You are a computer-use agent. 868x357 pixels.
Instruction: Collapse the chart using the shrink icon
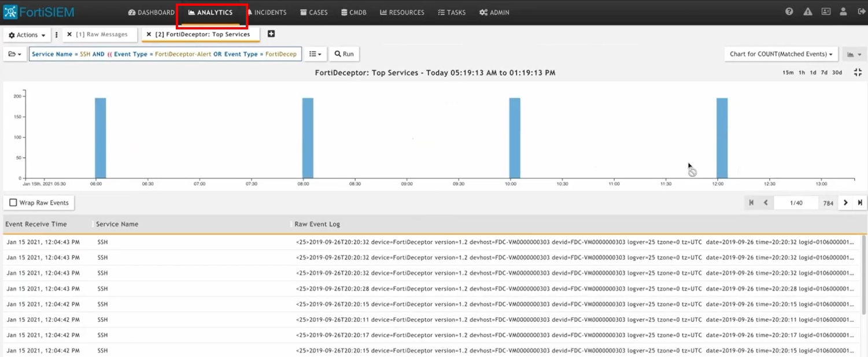(858, 72)
